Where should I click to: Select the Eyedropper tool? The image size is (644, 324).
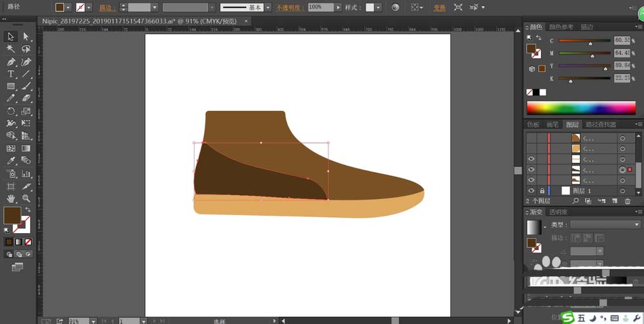tap(11, 161)
